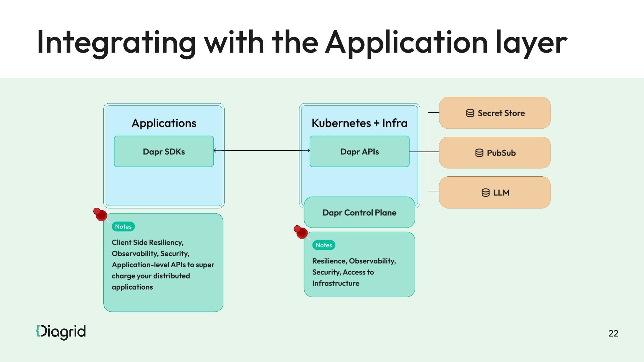Image resolution: width=644 pixels, height=362 pixels.
Task: Click the Diagrid logo
Action: [61, 332]
